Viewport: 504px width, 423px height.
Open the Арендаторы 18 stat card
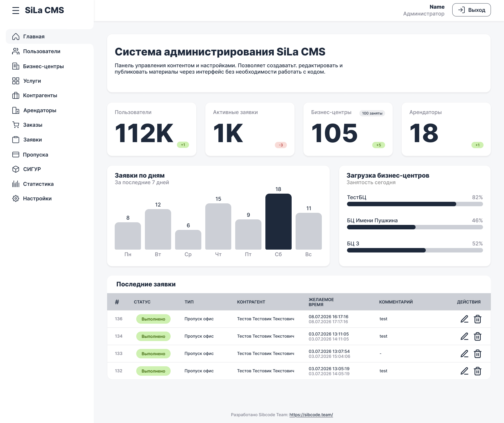pos(446,129)
